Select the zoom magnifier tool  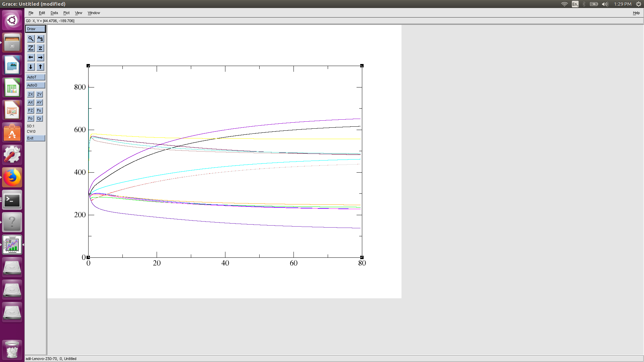31,39
